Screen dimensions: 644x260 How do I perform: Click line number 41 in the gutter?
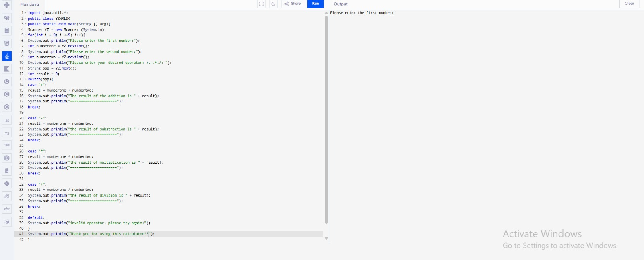pos(21,234)
